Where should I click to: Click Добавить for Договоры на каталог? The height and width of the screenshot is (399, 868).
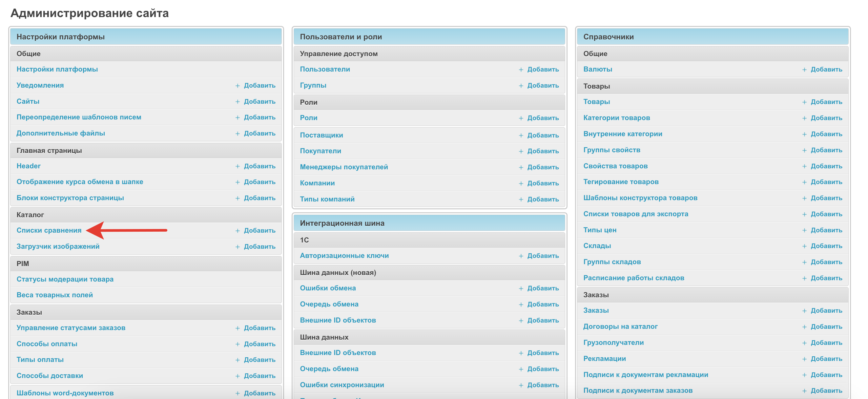coord(826,326)
